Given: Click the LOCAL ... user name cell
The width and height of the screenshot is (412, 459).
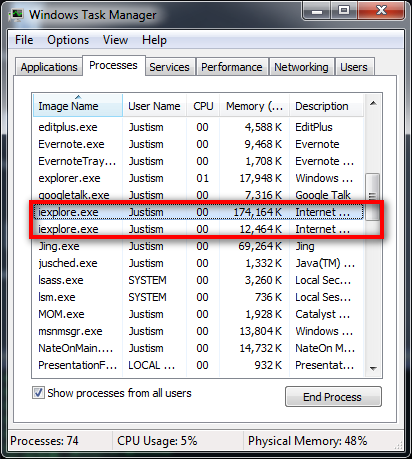Looking at the screenshot, I should coord(152,365).
